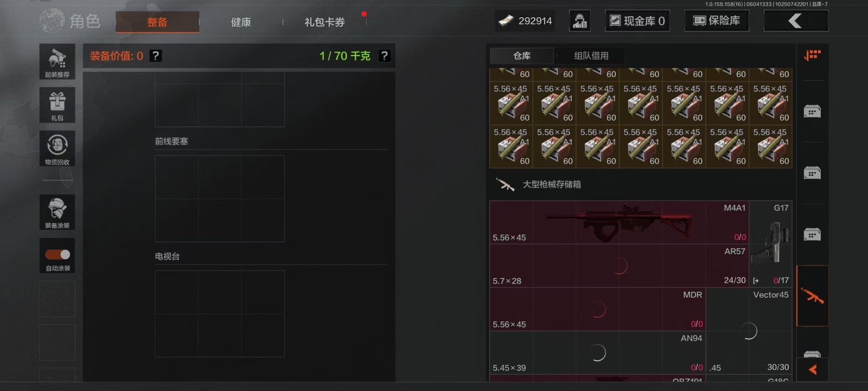The image size is (868, 391).
Task: Click the question mark beside 装备价值
Action: coord(156,56)
